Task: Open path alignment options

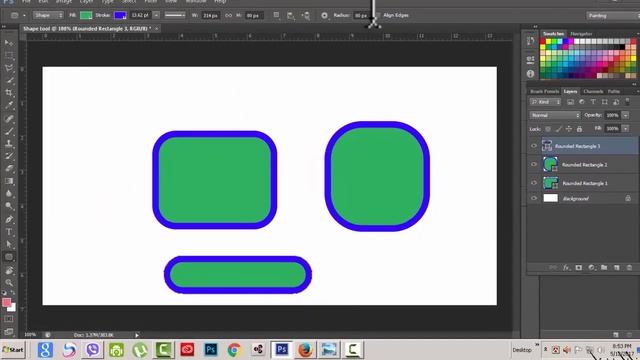Action: click(291, 16)
